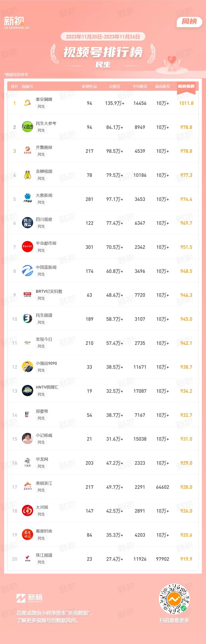Click the 半岛都市报 red avatar
The height and width of the screenshot is (644, 206).
pyautogui.click(x=27, y=247)
